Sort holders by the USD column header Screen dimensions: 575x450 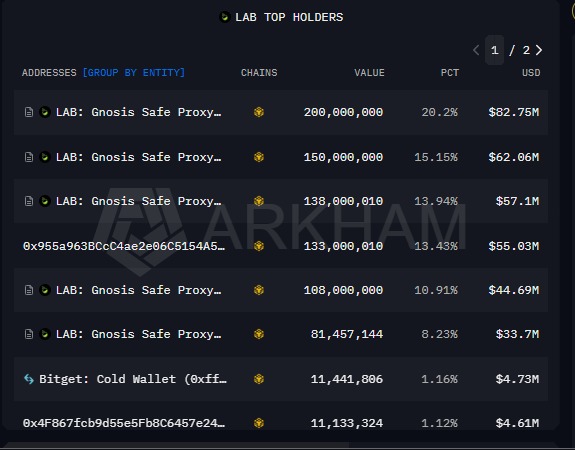[x=531, y=73]
